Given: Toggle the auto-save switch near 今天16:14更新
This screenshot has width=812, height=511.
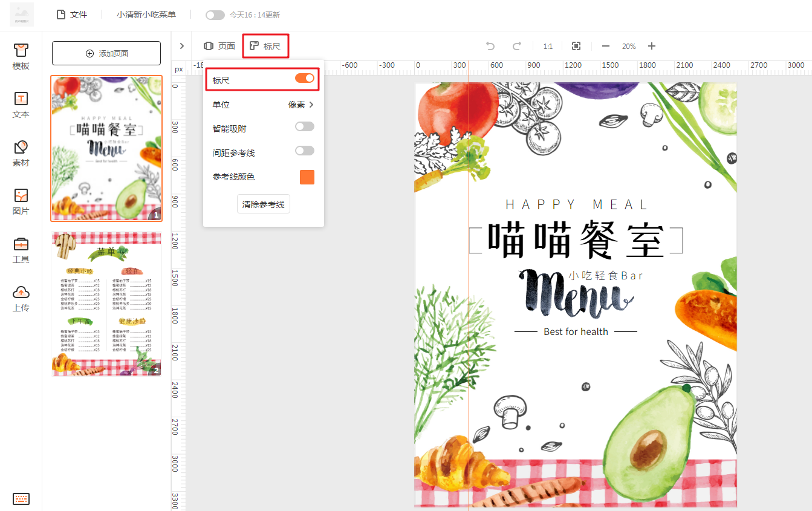Looking at the screenshot, I should (215, 15).
